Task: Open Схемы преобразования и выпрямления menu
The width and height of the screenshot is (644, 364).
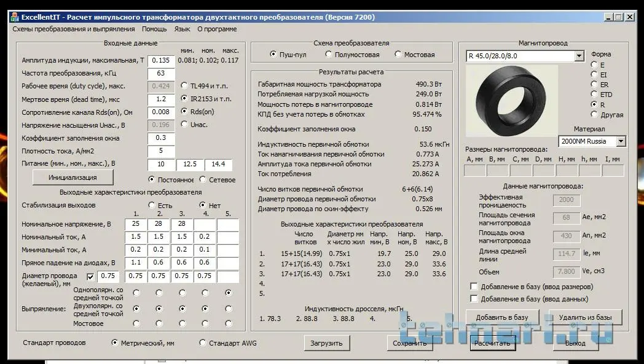Action: (74, 29)
